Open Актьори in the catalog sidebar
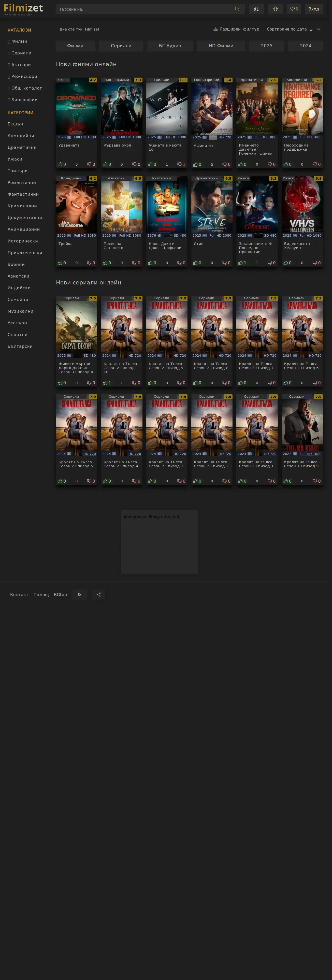The height and width of the screenshot is (980, 332). tap(21, 65)
